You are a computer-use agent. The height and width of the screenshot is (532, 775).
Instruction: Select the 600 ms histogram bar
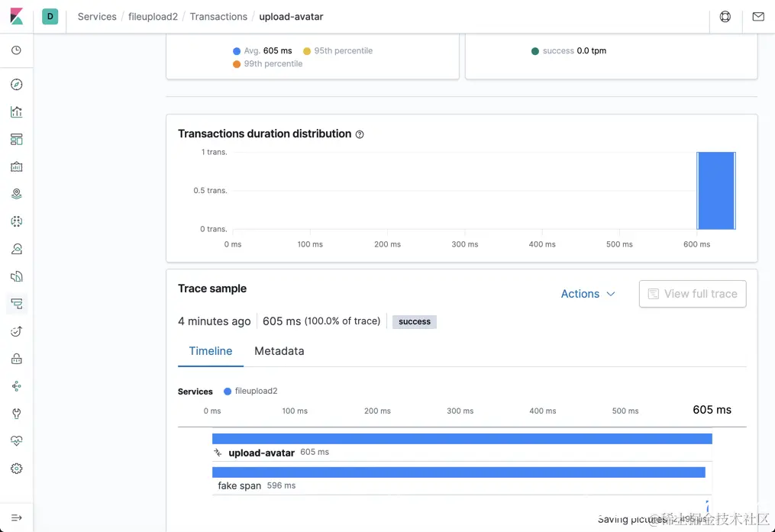pyautogui.click(x=716, y=191)
